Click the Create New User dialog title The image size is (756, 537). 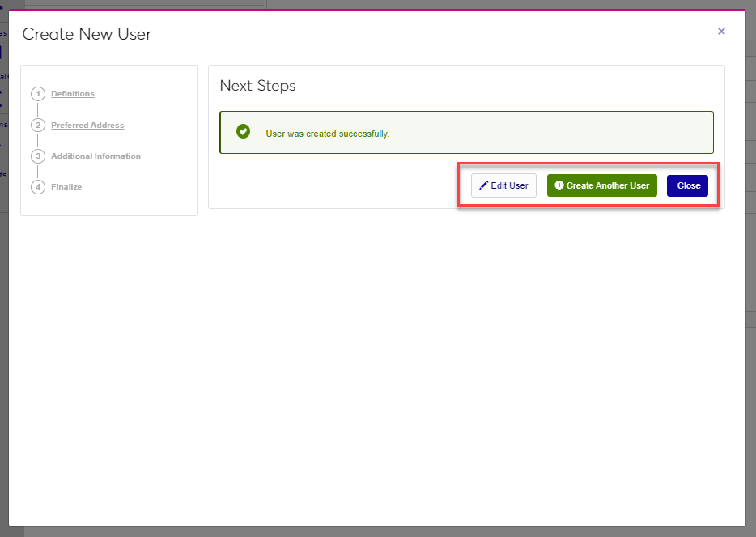pyautogui.click(x=87, y=34)
